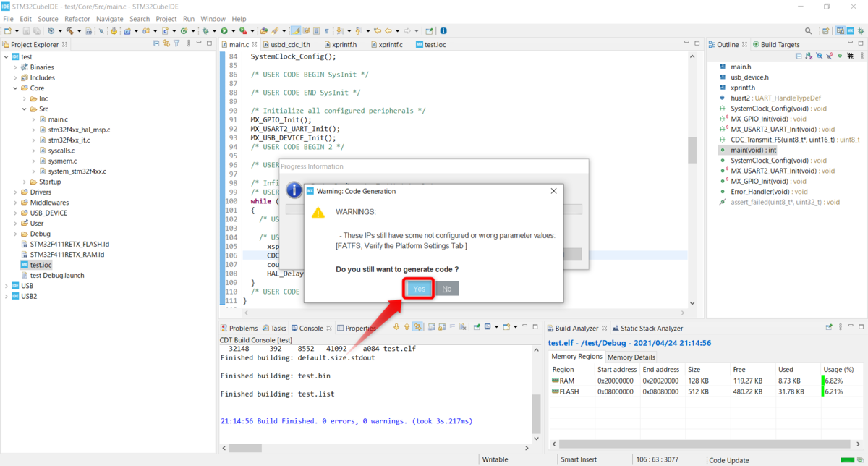
Task: Expand the Middlewares folder
Action: click(15, 203)
